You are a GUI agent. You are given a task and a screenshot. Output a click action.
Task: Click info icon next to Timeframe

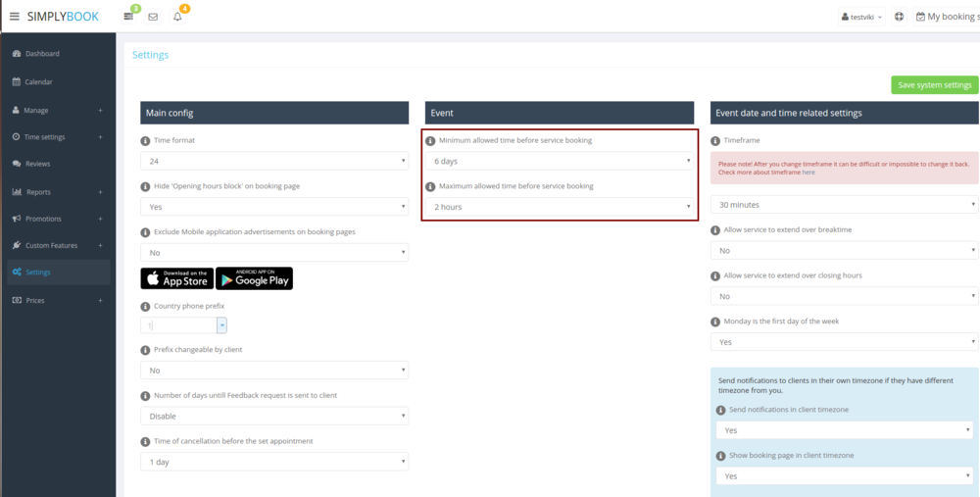pos(715,141)
